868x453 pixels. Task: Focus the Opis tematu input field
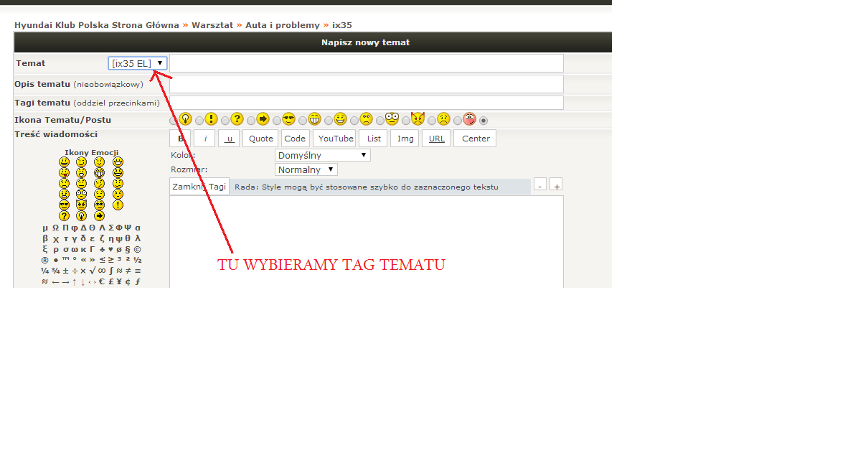coord(367,84)
